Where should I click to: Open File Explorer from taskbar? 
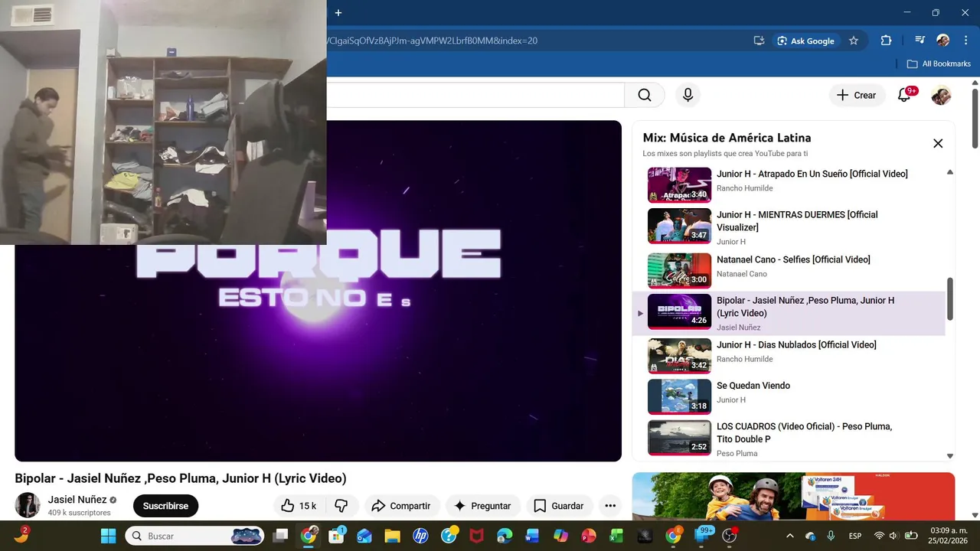click(392, 536)
